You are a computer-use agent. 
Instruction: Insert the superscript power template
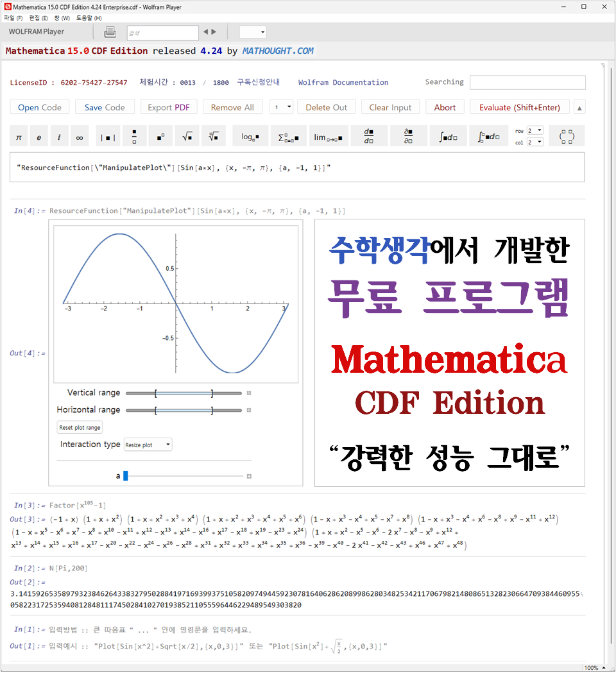coord(161,137)
